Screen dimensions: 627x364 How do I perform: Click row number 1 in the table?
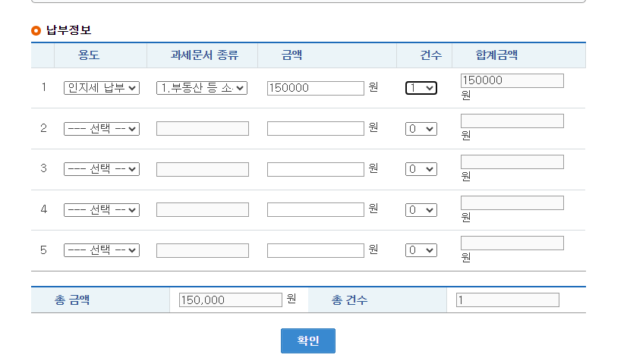pyautogui.click(x=43, y=87)
